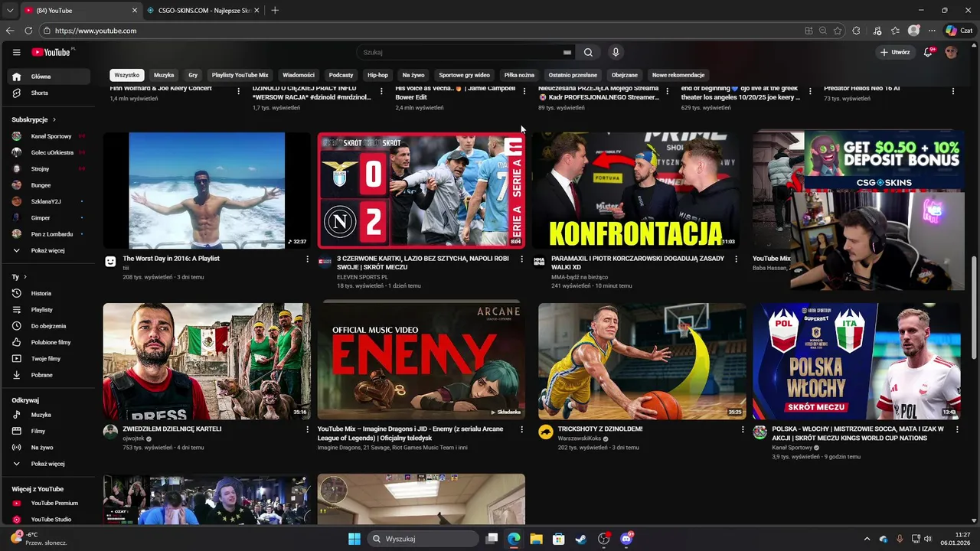
Task: Select Sportowe gry wideo chip
Action: tap(464, 75)
